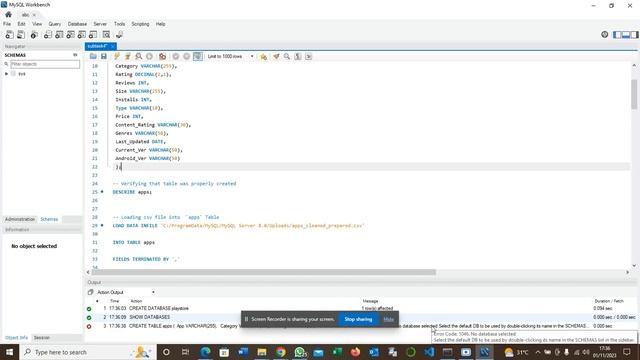This screenshot has width=640, height=360.
Task: Toggle word wrap in editor
Action: 309,56
